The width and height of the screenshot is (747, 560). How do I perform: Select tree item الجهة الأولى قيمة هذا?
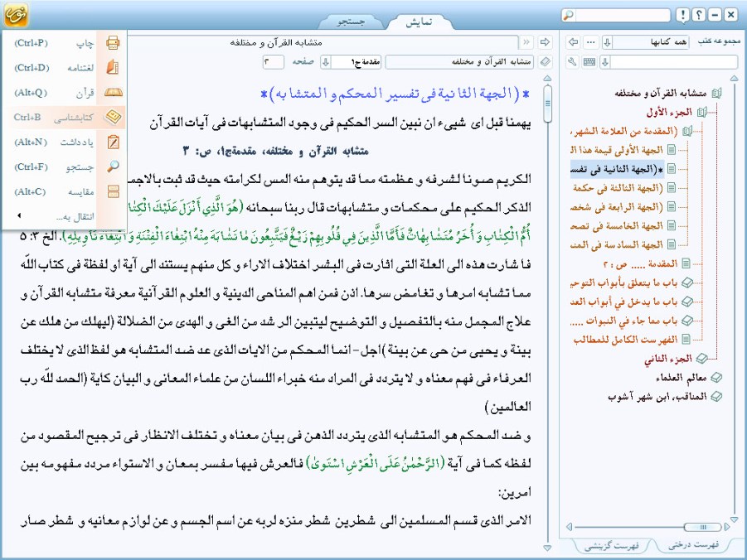tap(618, 150)
